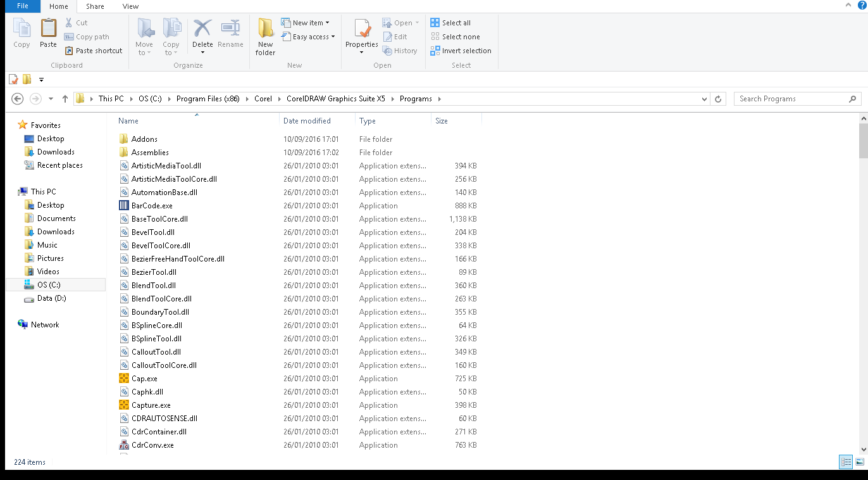Create a New folder from ribbon
The width and height of the screenshot is (868, 480).
point(266,37)
